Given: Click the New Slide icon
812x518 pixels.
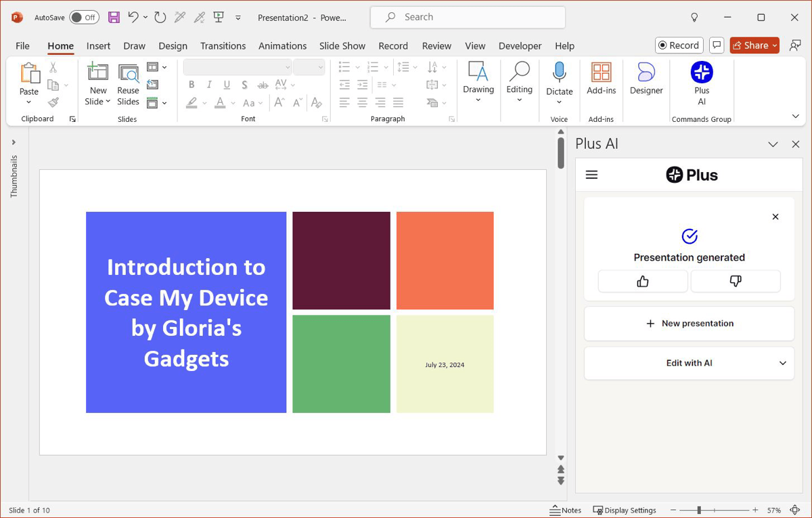Looking at the screenshot, I should point(98,72).
